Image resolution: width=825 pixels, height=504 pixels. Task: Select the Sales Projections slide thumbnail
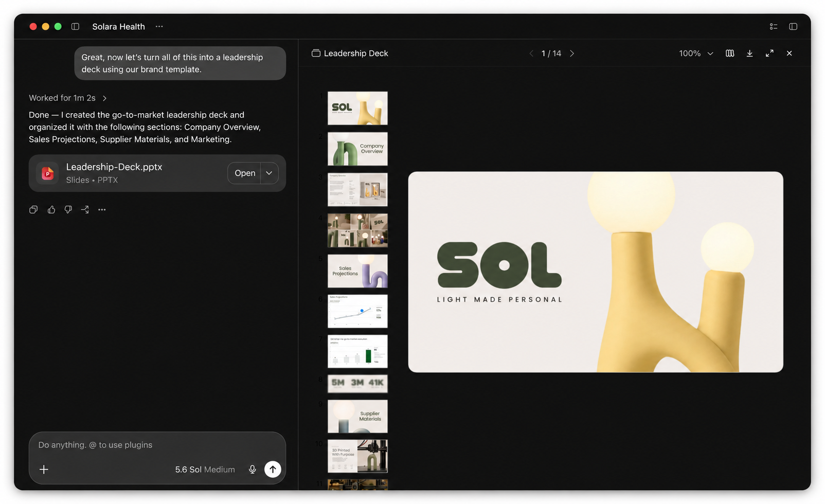click(357, 271)
